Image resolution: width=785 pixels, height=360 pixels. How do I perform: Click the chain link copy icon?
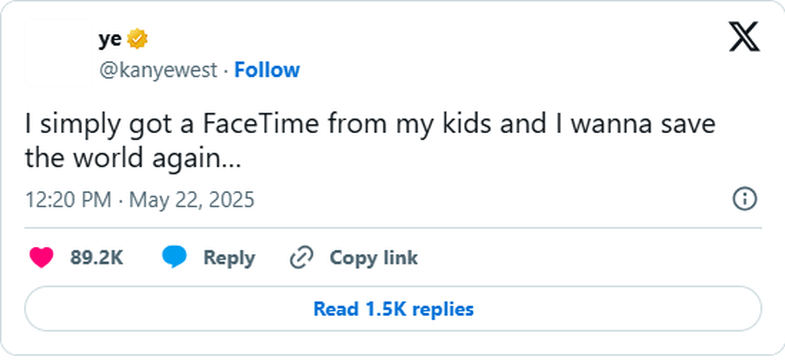tap(302, 257)
